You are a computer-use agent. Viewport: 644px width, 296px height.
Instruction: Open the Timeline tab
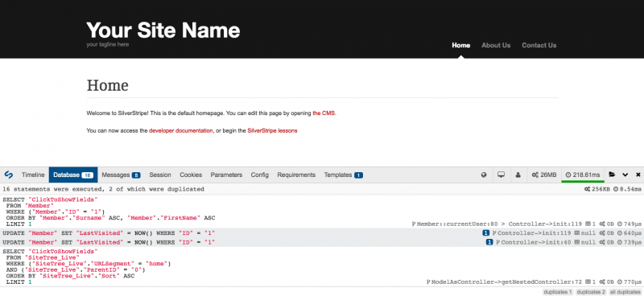click(x=33, y=175)
